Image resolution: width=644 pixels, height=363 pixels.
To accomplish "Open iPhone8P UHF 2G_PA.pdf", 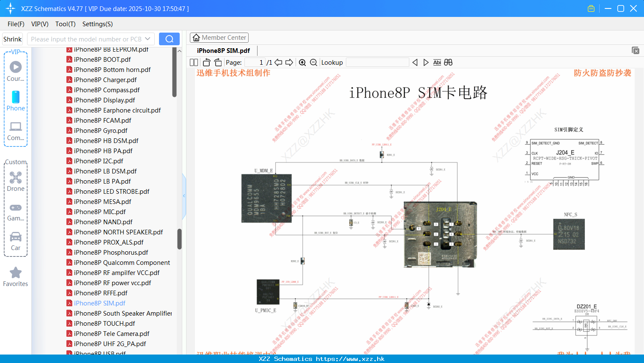I will [110, 344].
